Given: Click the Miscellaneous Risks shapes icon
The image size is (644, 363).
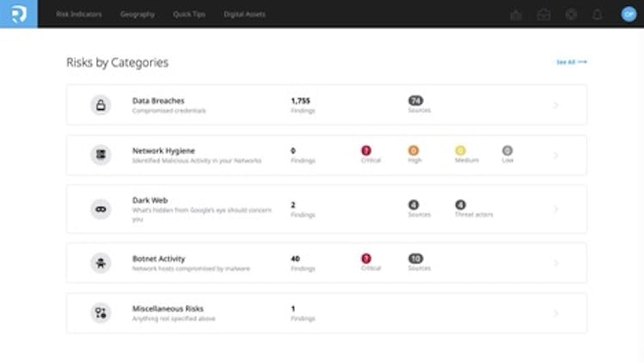Looking at the screenshot, I should point(100,313).
